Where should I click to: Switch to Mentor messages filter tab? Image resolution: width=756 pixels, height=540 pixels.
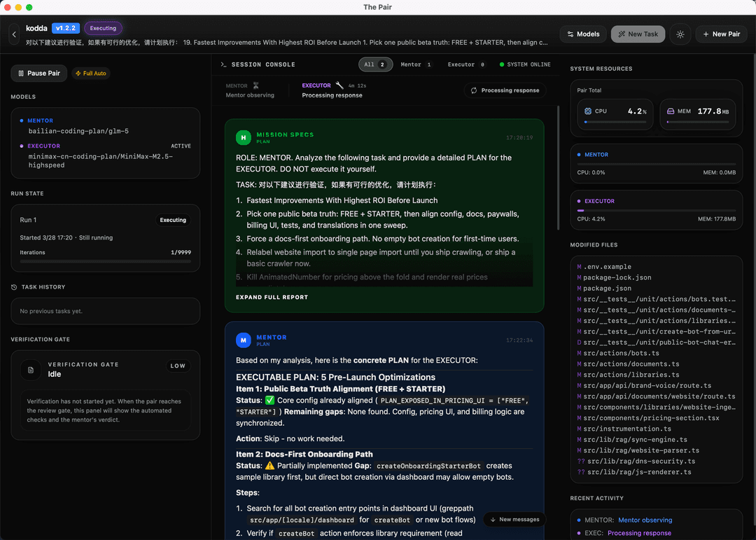(416, 64)
